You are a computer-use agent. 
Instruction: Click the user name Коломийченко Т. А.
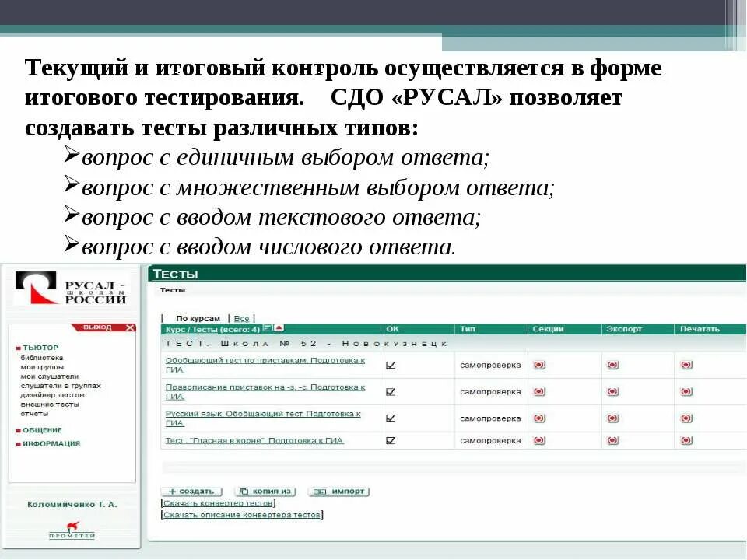click(72, 504)
